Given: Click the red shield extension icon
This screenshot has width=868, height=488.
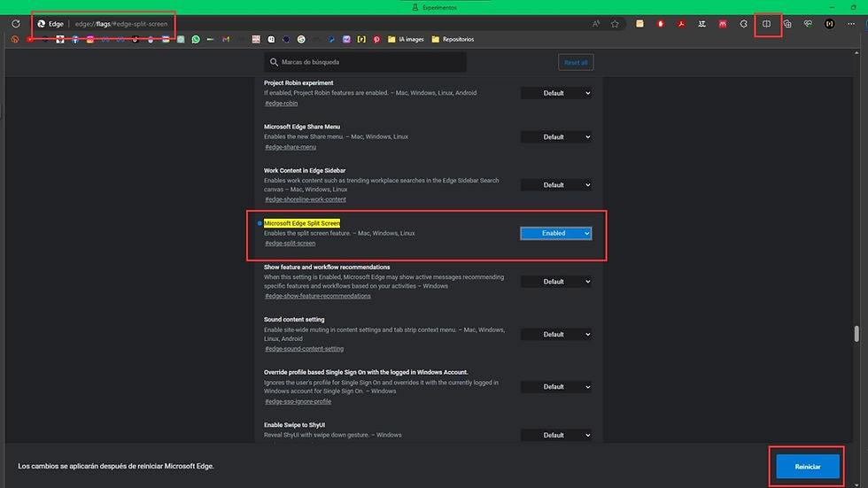Looking at the screenshot, I should coord(661,24).
